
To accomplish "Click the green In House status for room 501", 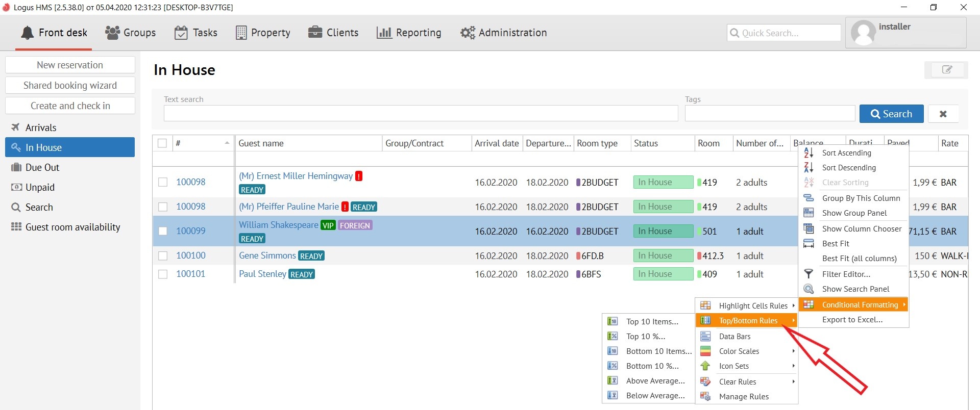I will [x=663, y=232].
